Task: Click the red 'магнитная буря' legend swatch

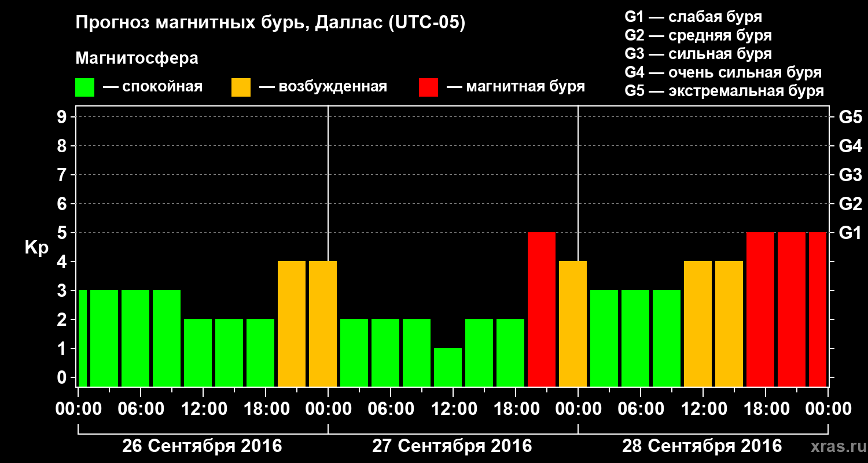Action: tap(429, 87)
